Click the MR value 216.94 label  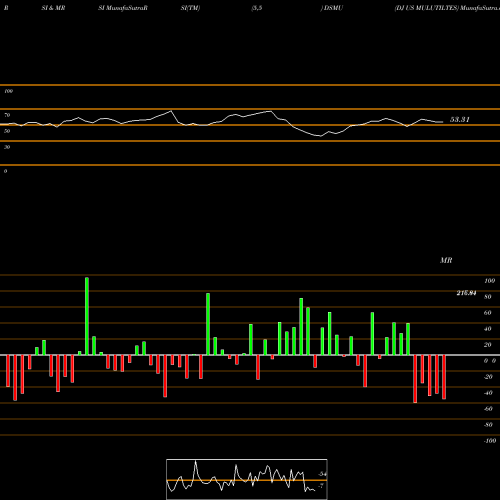pyautogui.click(x=466, y=293)
